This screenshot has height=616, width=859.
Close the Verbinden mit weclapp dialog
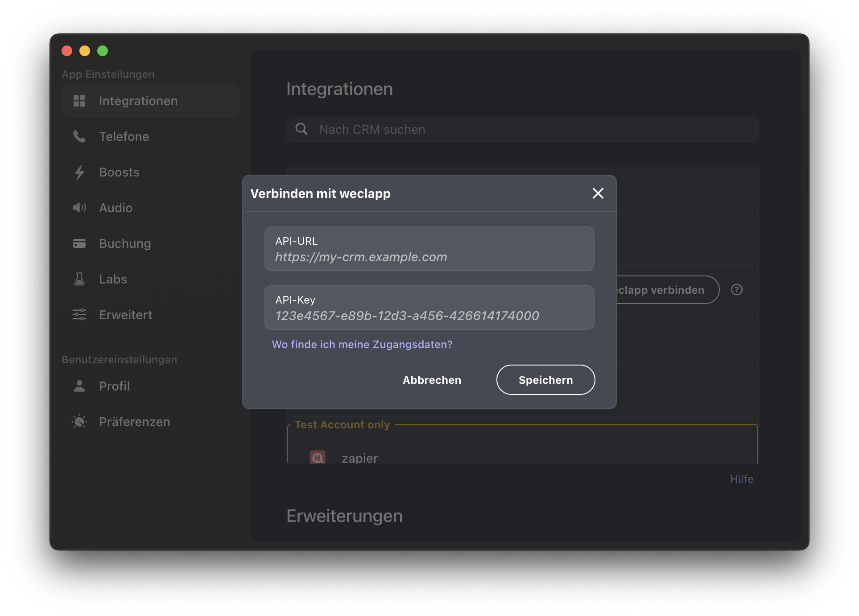[598, 193]
